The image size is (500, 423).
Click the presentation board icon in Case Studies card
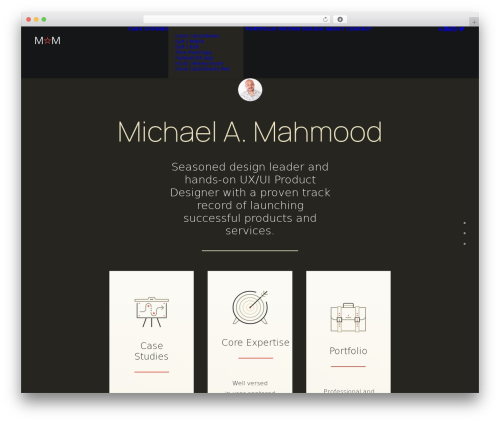pos(152,312)
